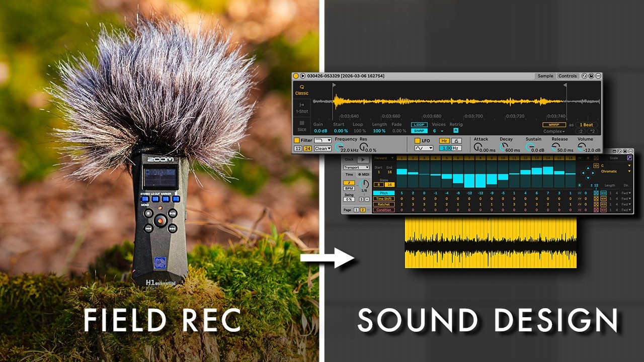Click the Volume knob
This screenshot has height=362, width=644.
[581, 147]
